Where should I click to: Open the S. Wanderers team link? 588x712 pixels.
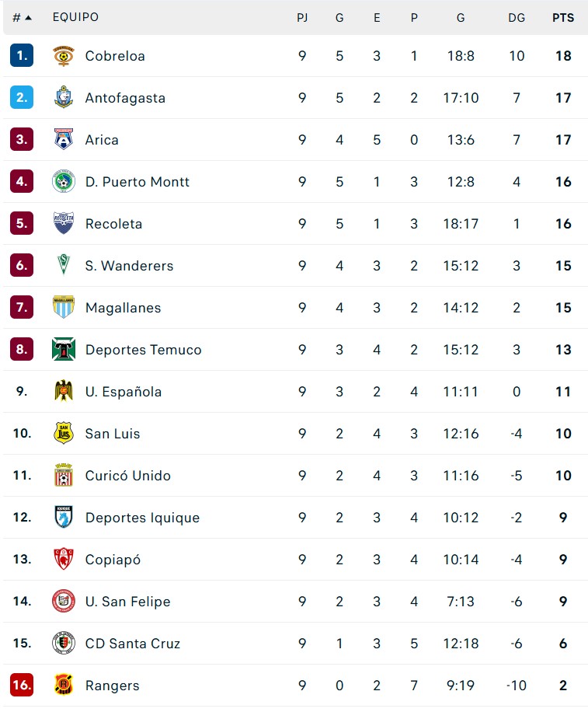[129, 266]
